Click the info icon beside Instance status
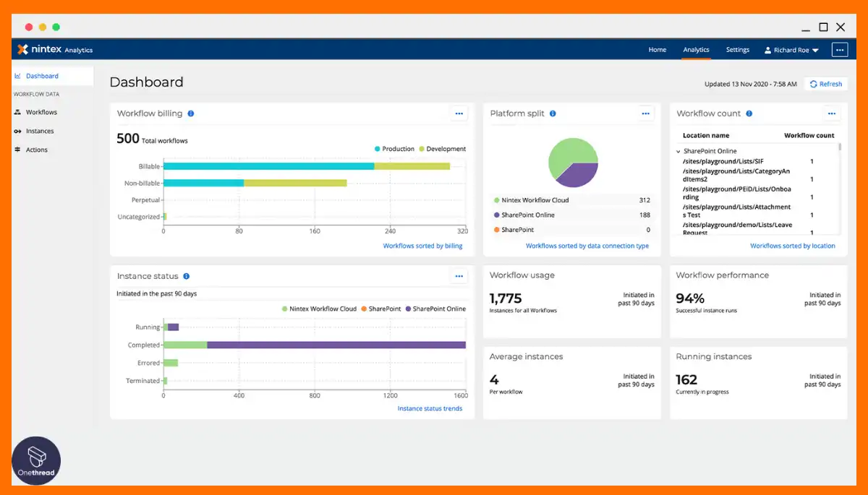 (x=187, y=276)
